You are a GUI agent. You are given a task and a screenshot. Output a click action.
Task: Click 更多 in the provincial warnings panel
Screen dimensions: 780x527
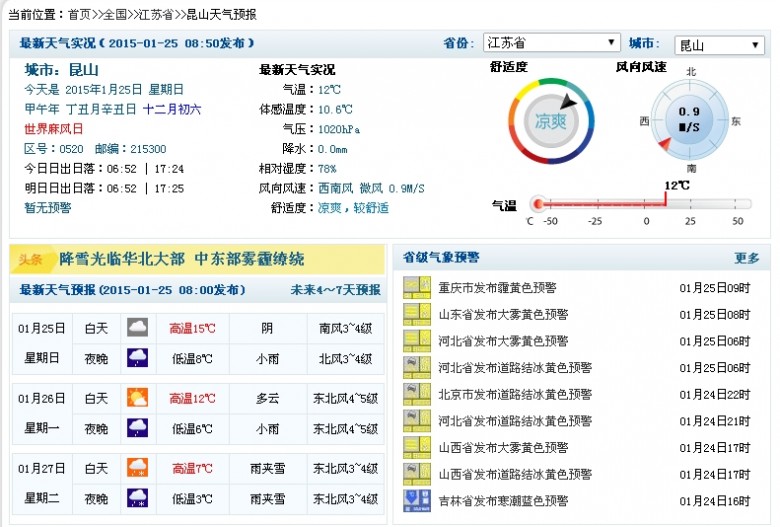[x=747, y=258]
